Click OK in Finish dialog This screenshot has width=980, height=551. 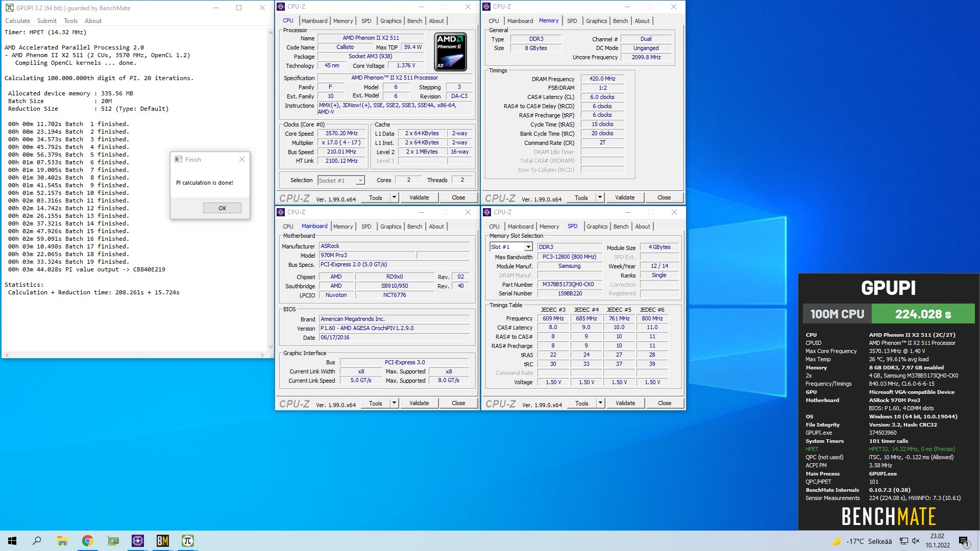tap(222, 208)
